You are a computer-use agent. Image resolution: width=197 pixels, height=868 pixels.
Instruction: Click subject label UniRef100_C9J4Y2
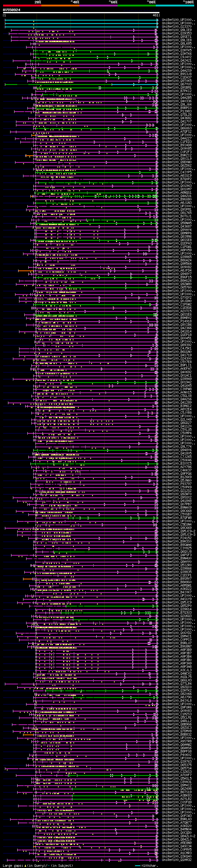coord(177,57)
